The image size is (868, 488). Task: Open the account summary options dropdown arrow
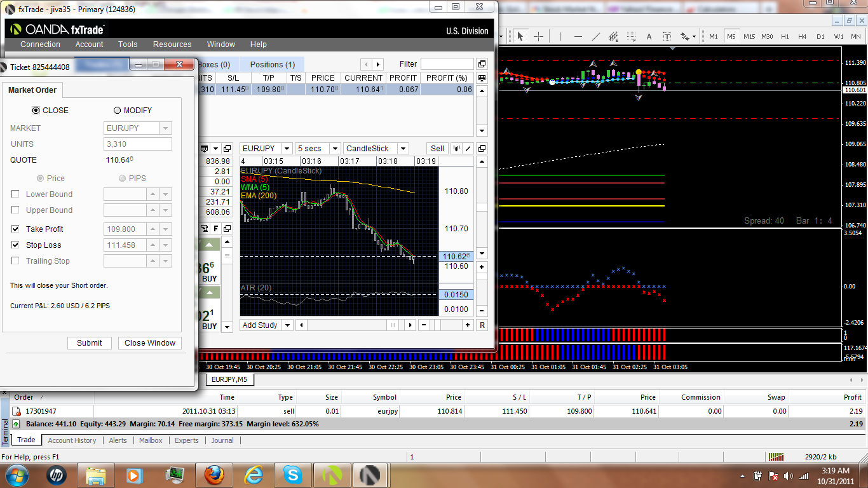click(x=216, y=148)
